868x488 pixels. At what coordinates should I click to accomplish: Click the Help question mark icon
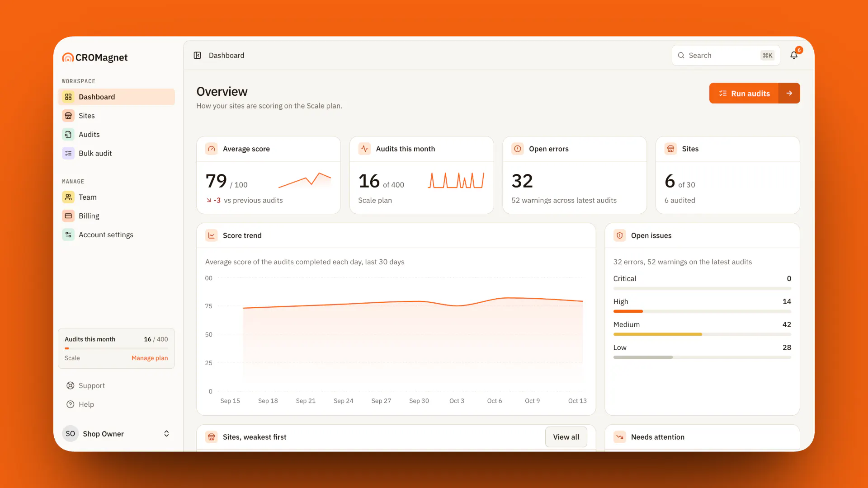tap(71, 404)
